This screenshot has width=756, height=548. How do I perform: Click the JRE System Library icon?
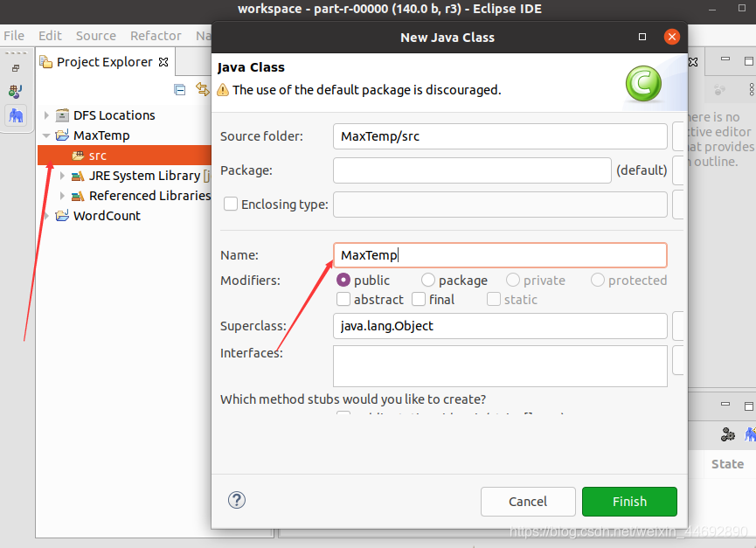(x=78, y=176)
